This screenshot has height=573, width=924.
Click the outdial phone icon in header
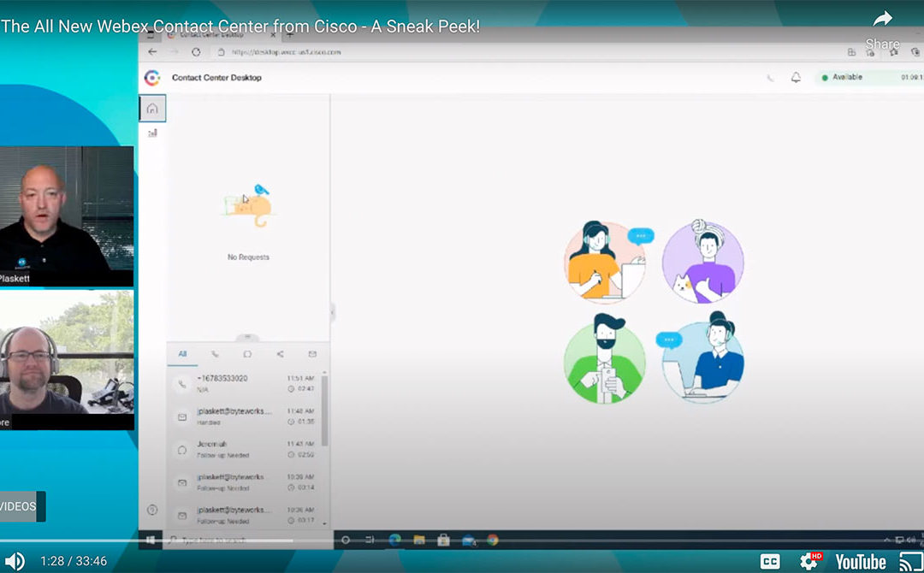pyautogui.click(x=770, y=78)
